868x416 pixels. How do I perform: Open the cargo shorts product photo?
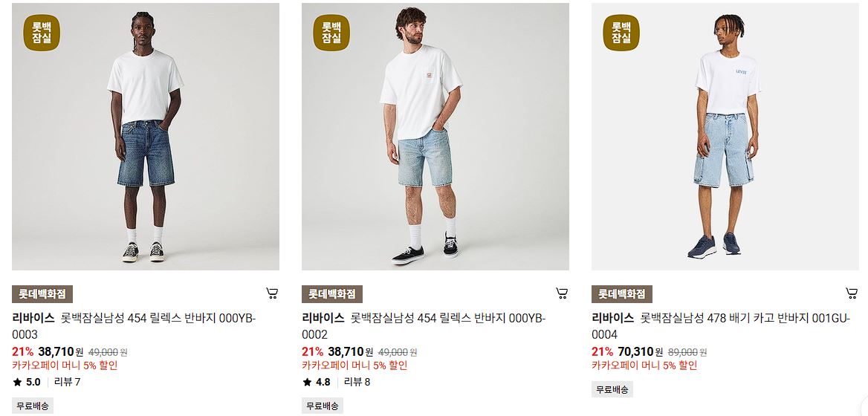[725, 137]
